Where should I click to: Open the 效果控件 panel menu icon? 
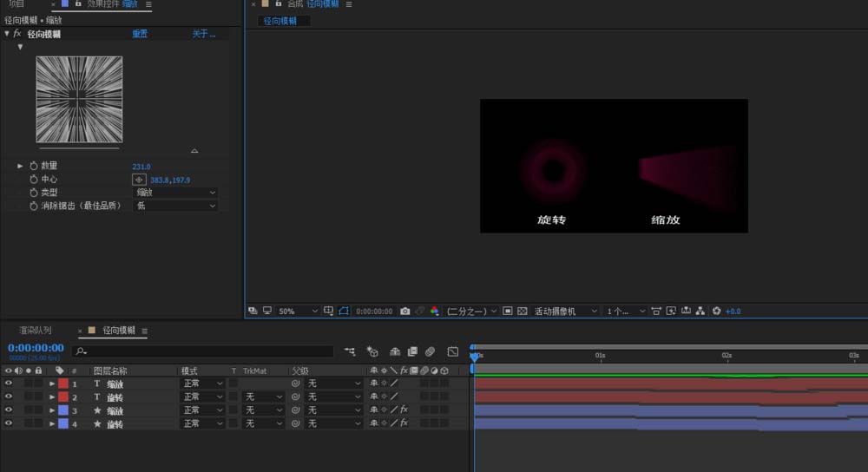point(148,4)
